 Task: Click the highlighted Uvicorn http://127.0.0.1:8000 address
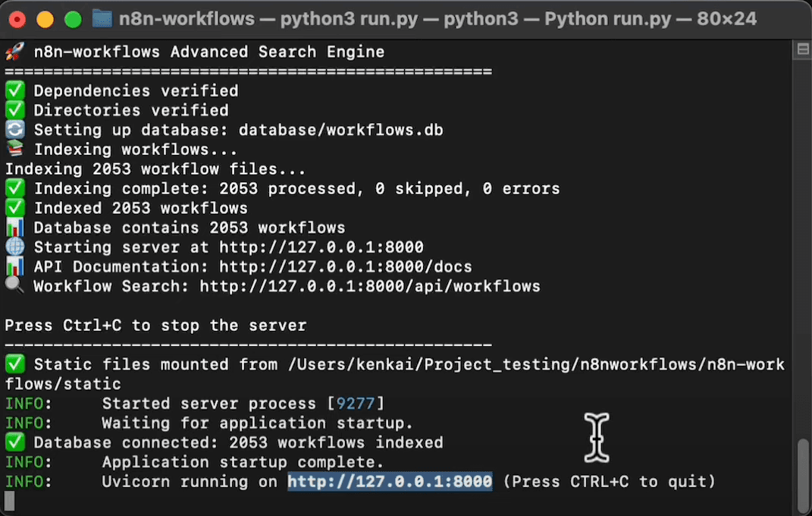tap(390, 482)
